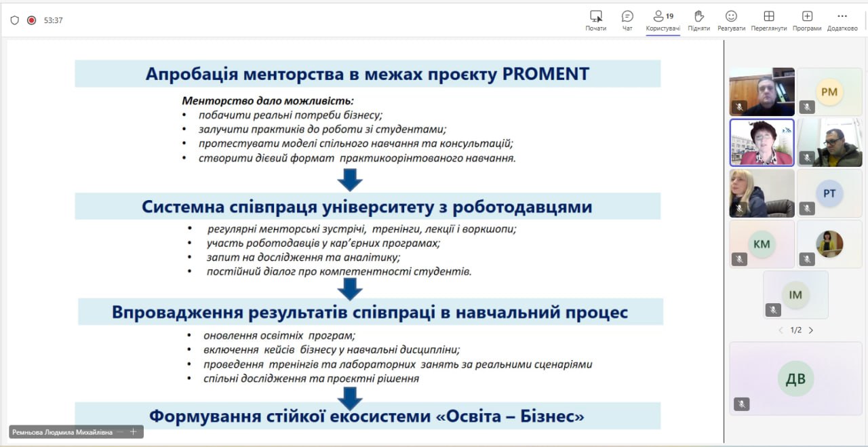The width and height of the screenshot is (868, 447).
Task: Click the presenter name Ремньова Людмила Михайлівна
Action: [62, 432]
